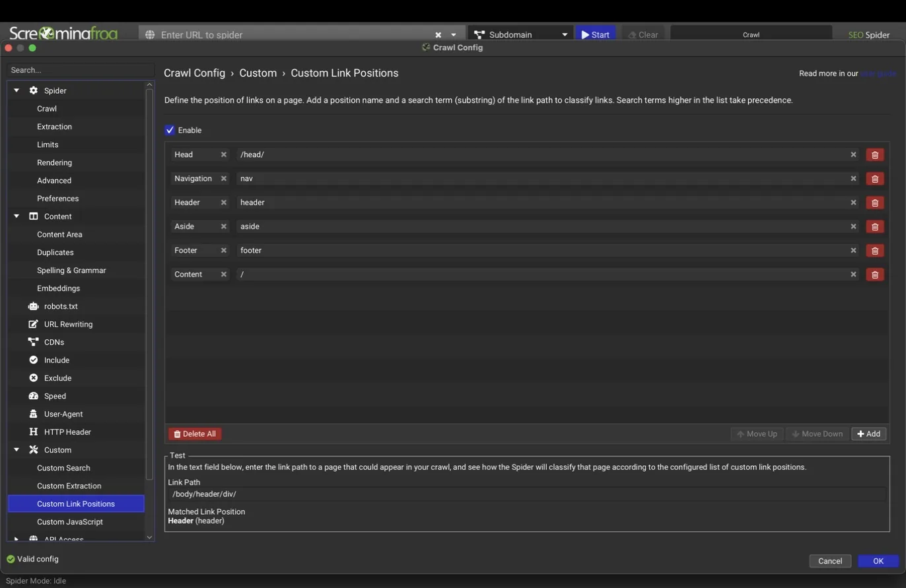Viewport: 906px width, 588px height.
Task: Collapse the Custom tree section
Action: pos(17,450)
